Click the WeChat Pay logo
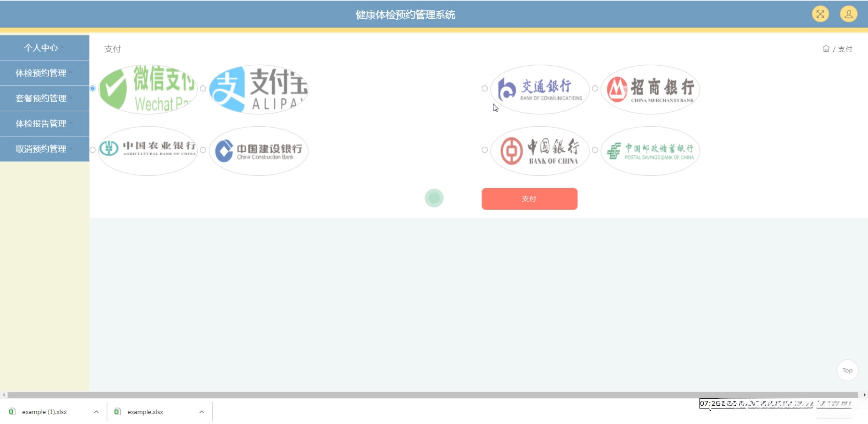This screenshot has width=868, height=424. point(148,89)
